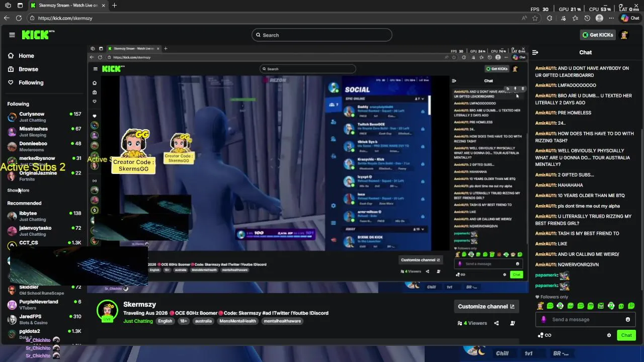This screenshot has height=362, width=644.
Task: Click the share stream icon
Action: coord(497,323)
